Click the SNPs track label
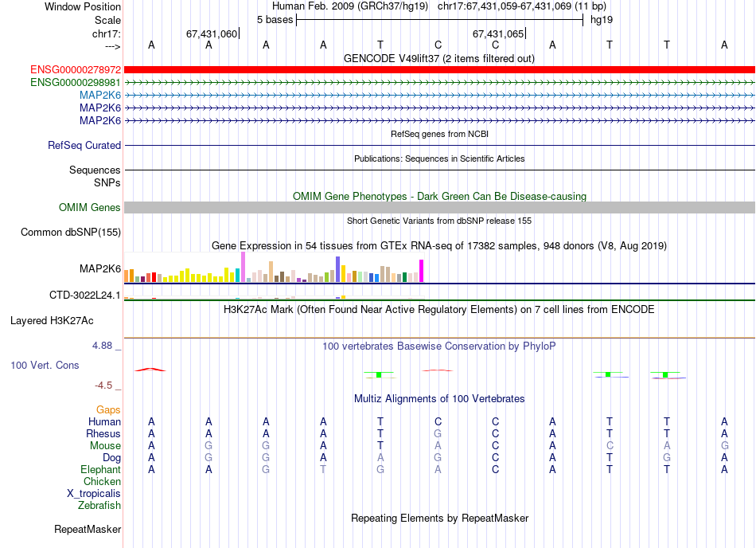This screenshot has width=756, height=548. point(107,183)
